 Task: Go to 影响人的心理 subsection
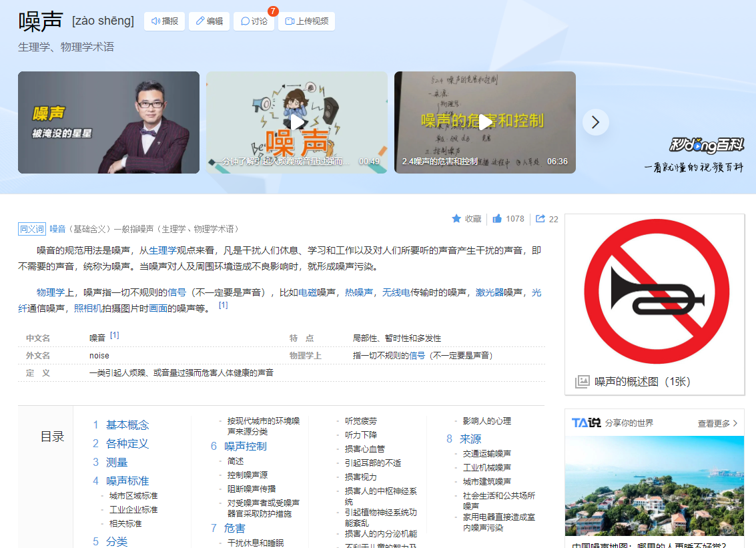point(487,421)
